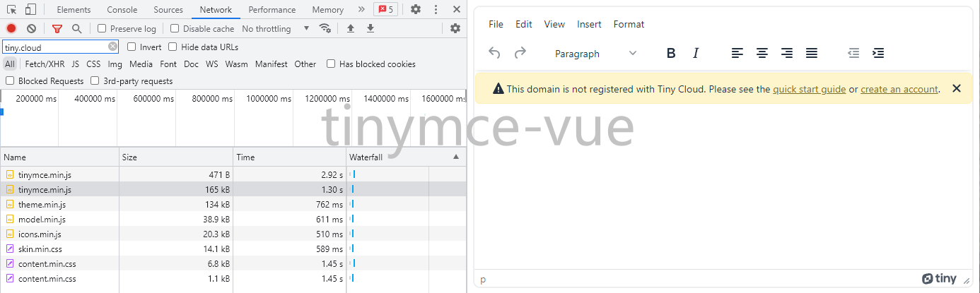Check Blocked Requests option

[10, 81]
